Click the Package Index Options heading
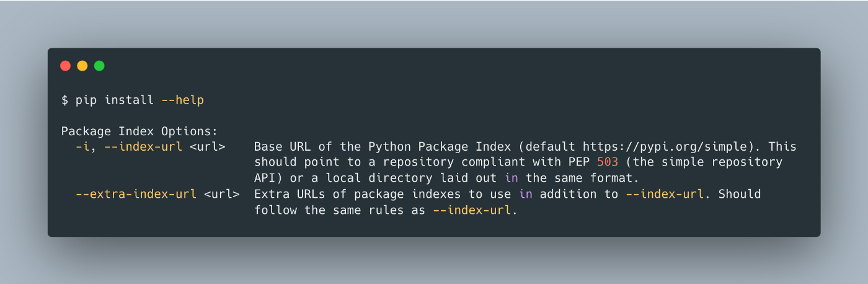The width and height of the screenshot is (868, 284). click(x=139, y=131)
